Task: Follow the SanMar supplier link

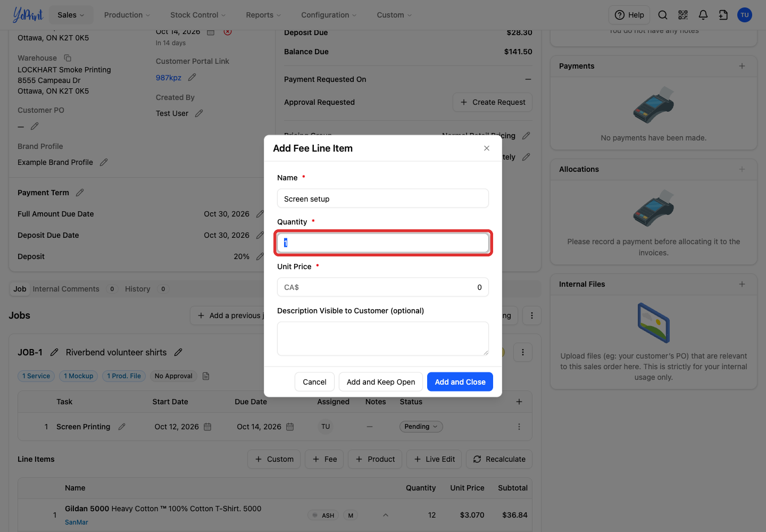Action: click(77, 522)
